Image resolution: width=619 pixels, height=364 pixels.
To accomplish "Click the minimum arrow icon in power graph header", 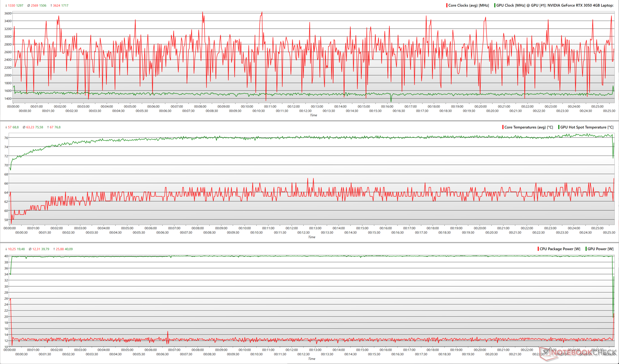I will click(6, 249).
